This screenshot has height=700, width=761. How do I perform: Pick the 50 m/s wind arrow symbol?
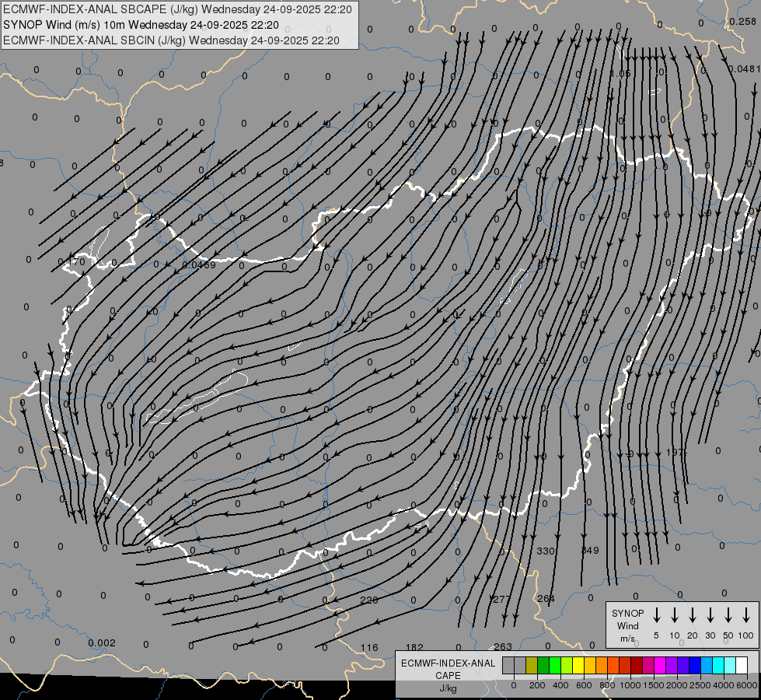(x=728, y=615)
